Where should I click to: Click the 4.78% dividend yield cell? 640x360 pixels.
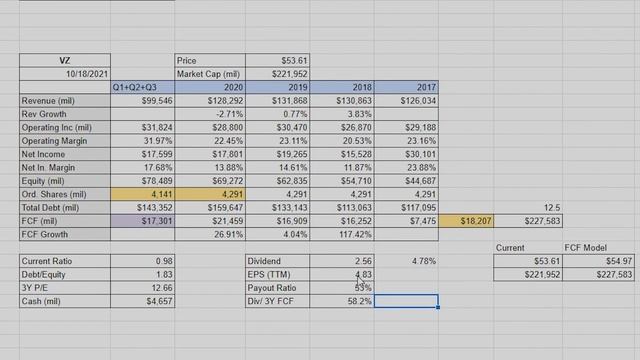406,261
